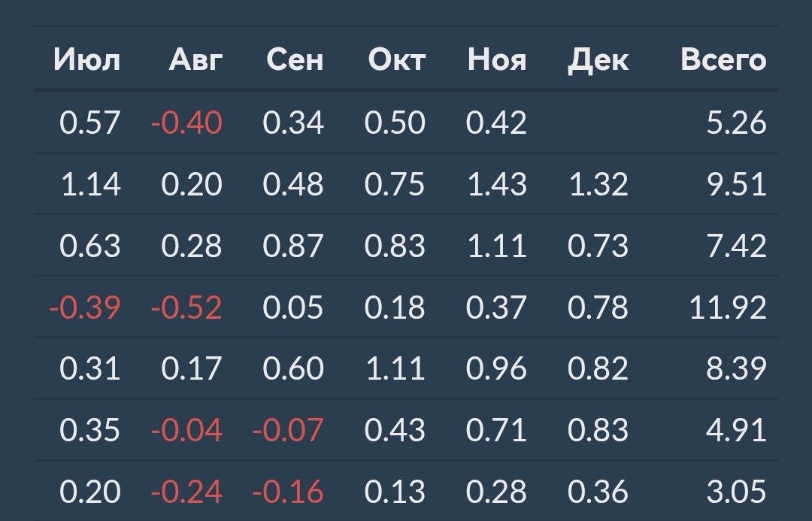
Task: Select the Дек column header
Action: pyautogui.click(x=598, y=60)
